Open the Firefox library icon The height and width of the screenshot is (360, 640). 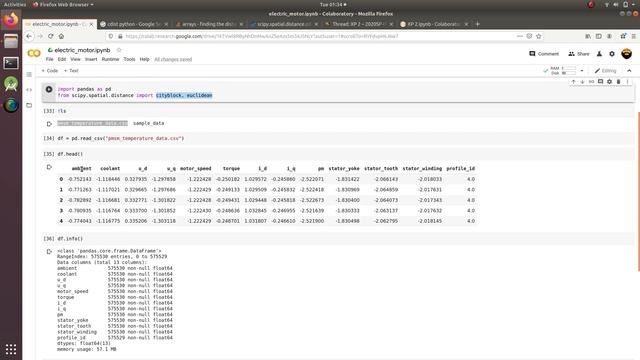588,36
